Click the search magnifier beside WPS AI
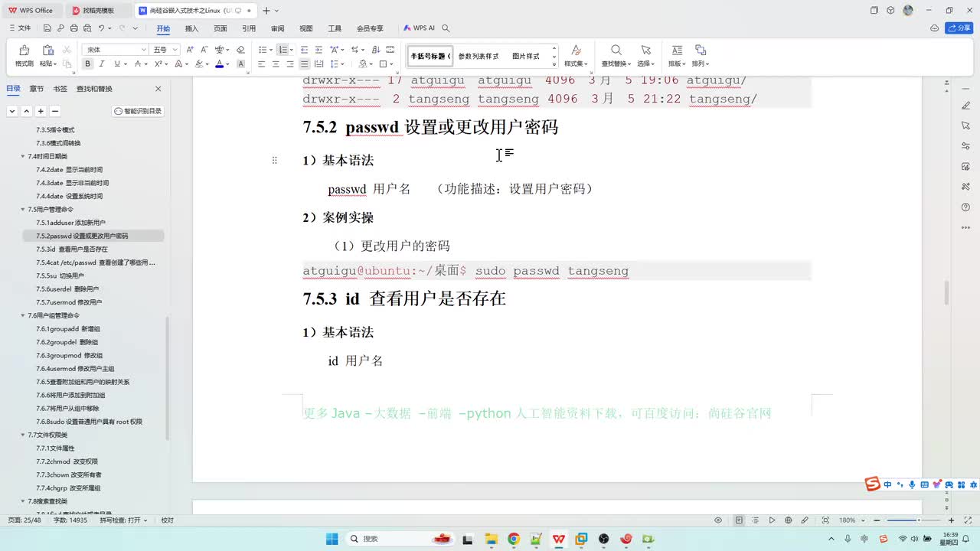Image resolution: width=980 pixels, height=551 pixels. coord(446,28)
